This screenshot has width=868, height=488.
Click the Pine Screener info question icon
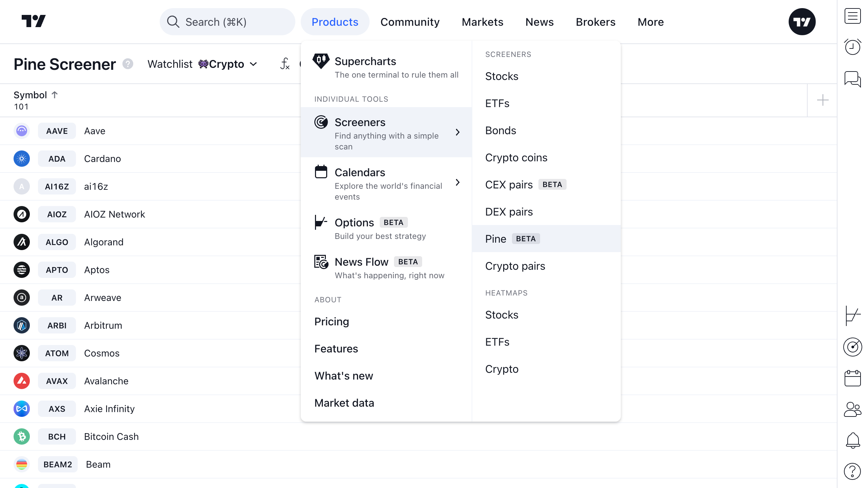[128, 64]
